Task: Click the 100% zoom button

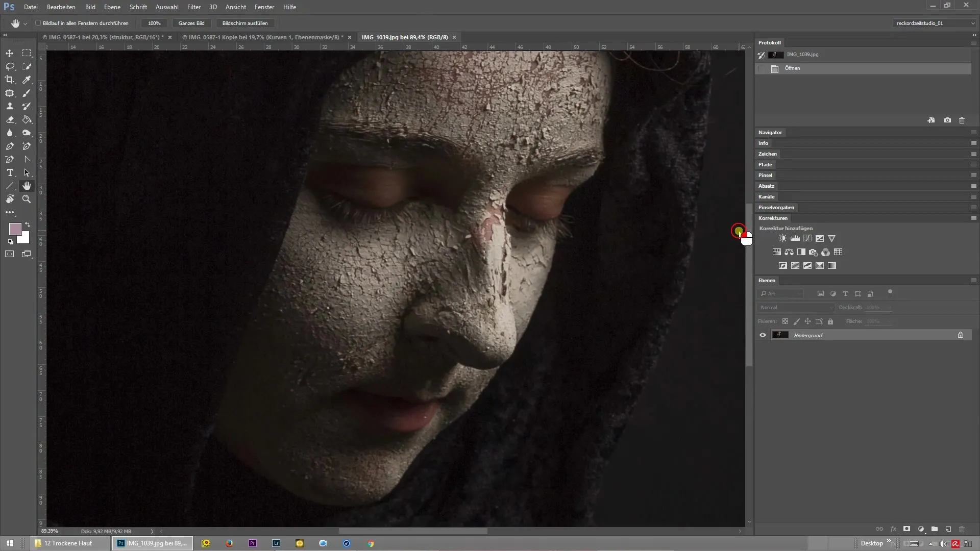Action: (x=154, y=23)
